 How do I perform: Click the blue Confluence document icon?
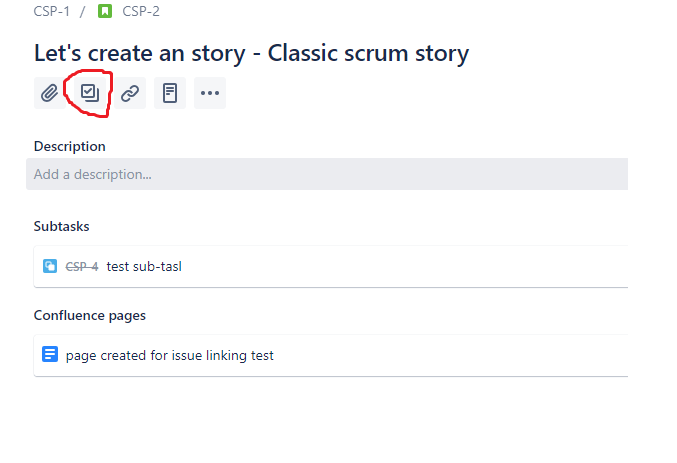tap(50, 354)
